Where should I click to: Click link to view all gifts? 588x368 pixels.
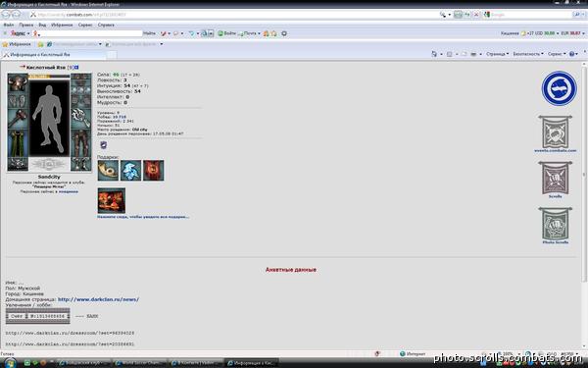[143, 217]
